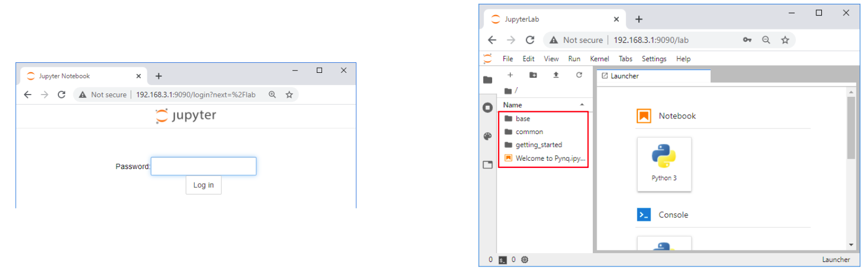Open Commands palette sidebar icon
The width and height of the screenshot is (868, 272).
click(x=488, y=136)
